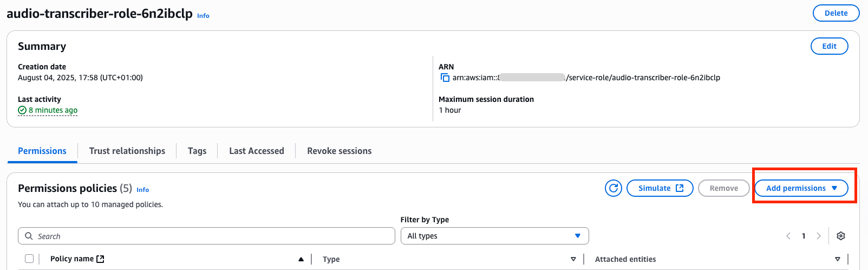
Task: Open table preferences gear icon
Action: click(x=841, y=236)
